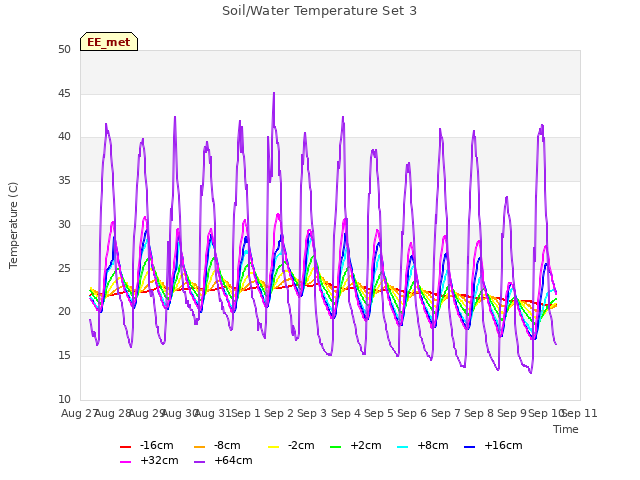Click the Sep 7 x-axis tick label

pos(446,413)
